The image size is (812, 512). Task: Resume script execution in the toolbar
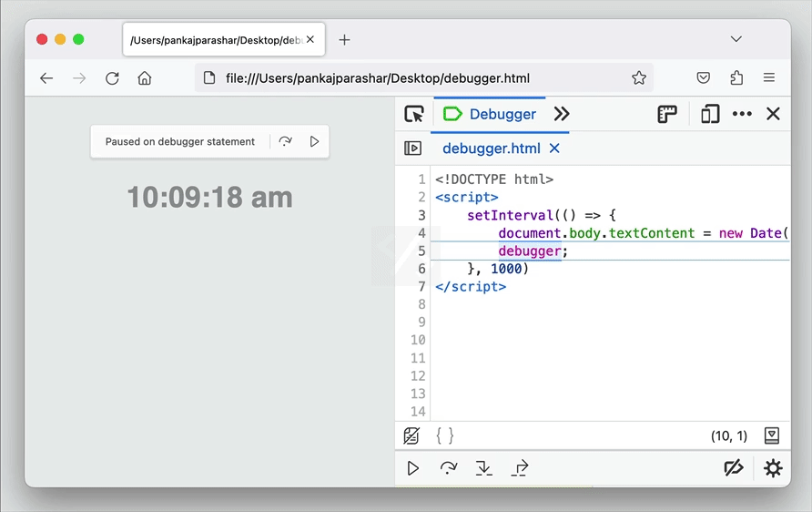click(x=412, y=468)
